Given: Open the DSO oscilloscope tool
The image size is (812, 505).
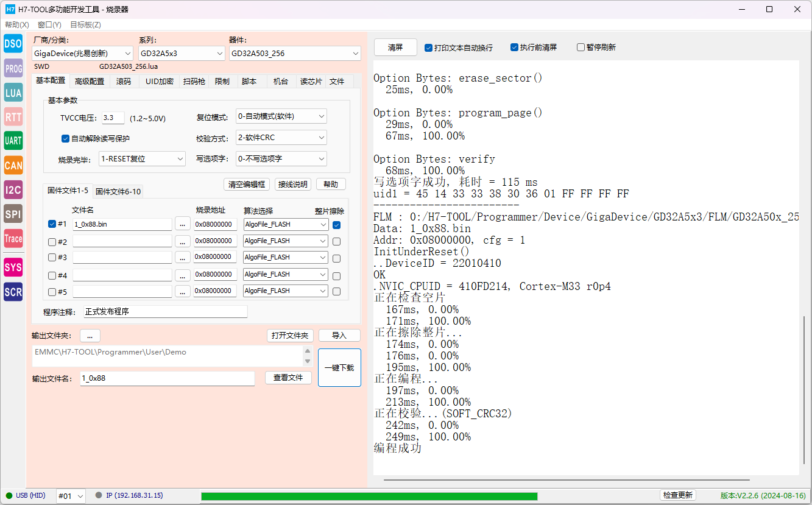Looking at the screenshot, I should point(13,44).
